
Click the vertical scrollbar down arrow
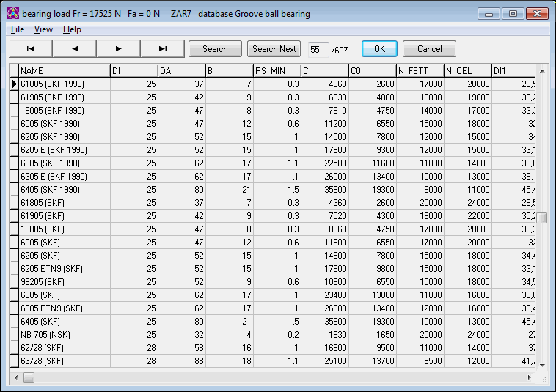click(x=542, y=365)
